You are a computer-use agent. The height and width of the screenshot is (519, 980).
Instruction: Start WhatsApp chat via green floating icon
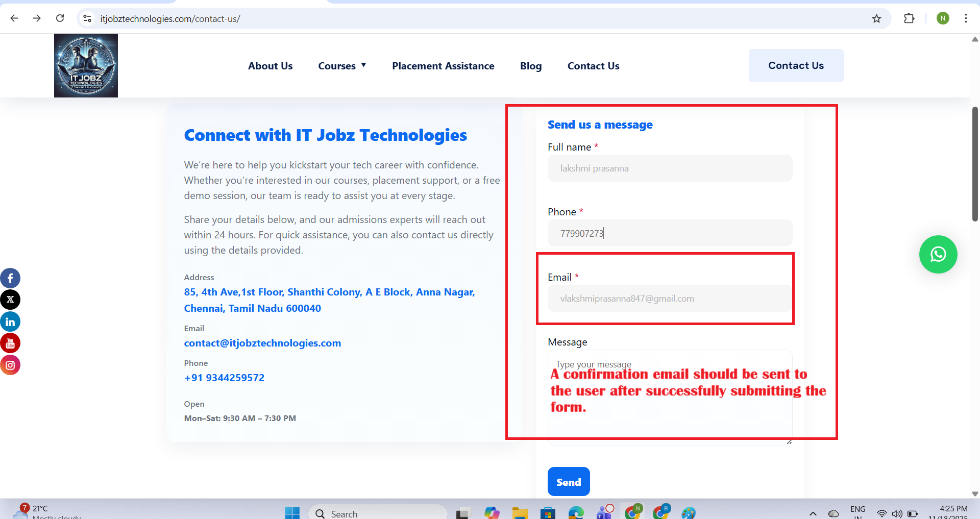pyautogui.click(x=938, y=254)
